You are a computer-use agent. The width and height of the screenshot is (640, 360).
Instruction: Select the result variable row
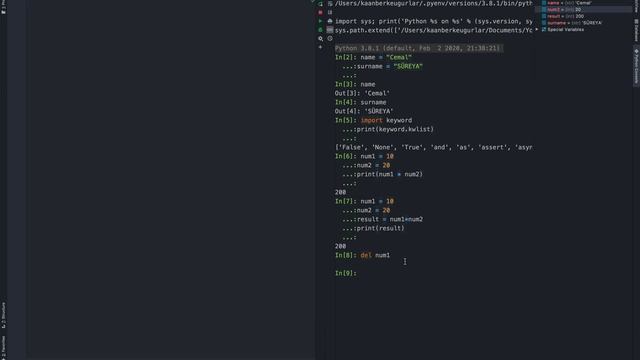click(x=584, y=16)
